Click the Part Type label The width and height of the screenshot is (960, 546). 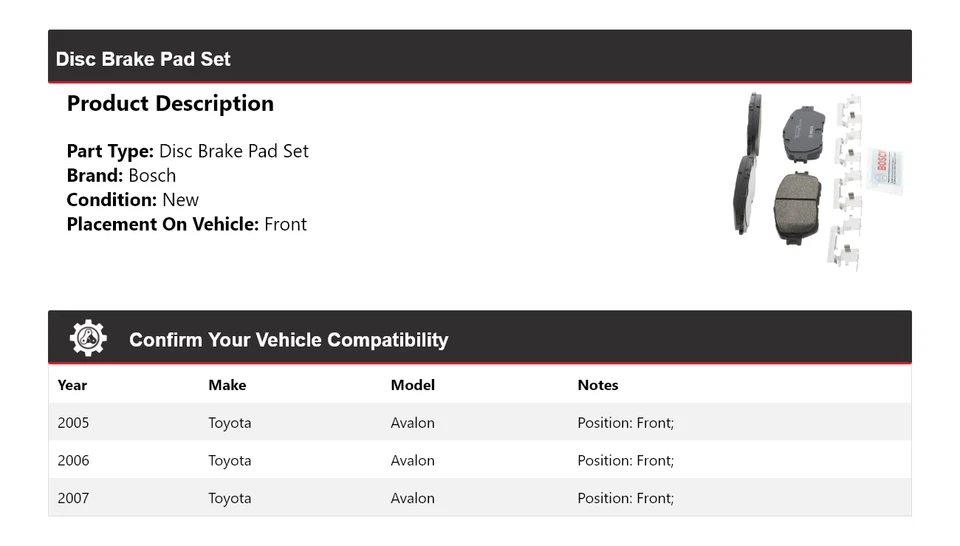tap(110, 151)
